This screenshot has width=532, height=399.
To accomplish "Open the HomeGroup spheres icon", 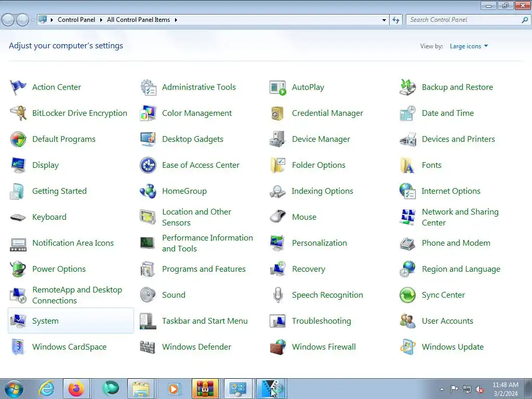I will tap(148, 191).
